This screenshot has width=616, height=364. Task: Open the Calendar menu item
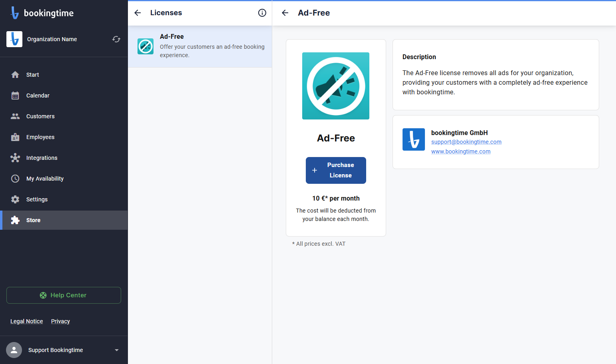pos(64,95)
